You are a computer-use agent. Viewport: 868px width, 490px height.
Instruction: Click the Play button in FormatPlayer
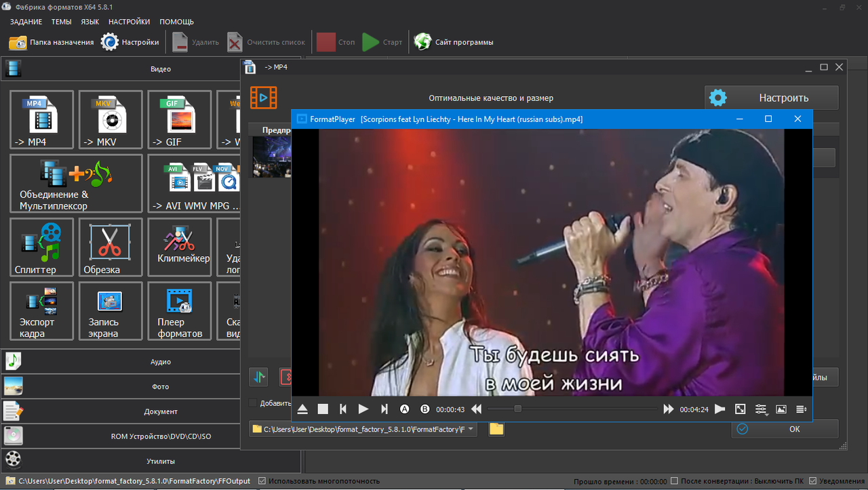363,409
